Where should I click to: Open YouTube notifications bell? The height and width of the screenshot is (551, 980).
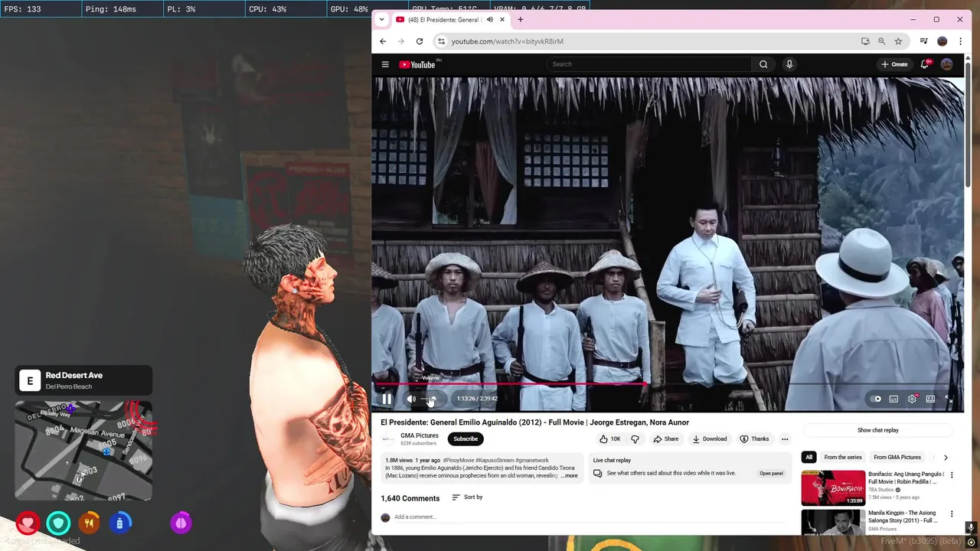point(925,64)
